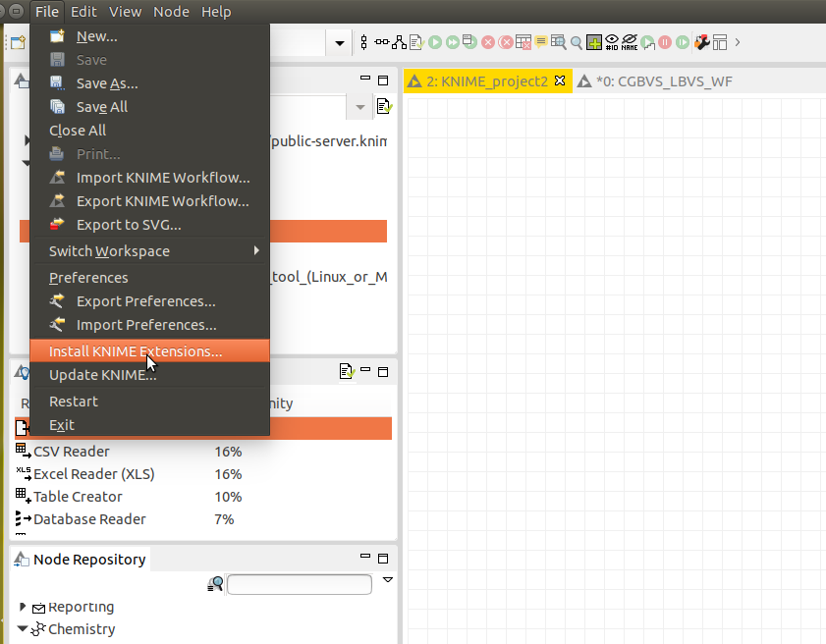Click the auto layout nodes icon
This screenshot has height=644, width=826.
(x=400, y=42)
